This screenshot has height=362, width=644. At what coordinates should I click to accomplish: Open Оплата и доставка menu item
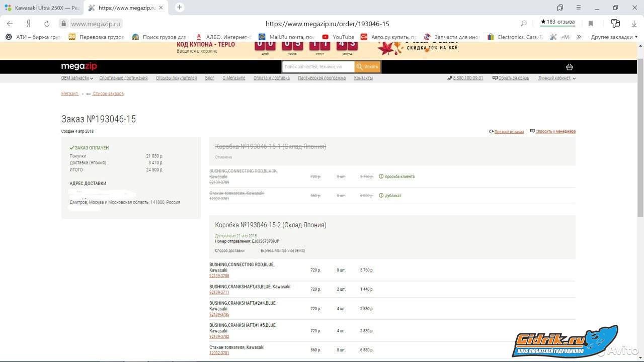coord(271,78)
